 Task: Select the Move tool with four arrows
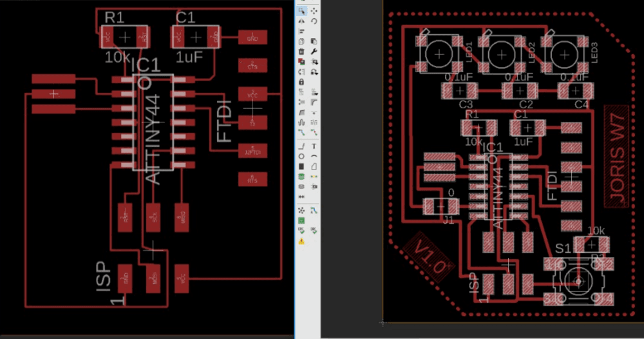click(x=314, y=11)
